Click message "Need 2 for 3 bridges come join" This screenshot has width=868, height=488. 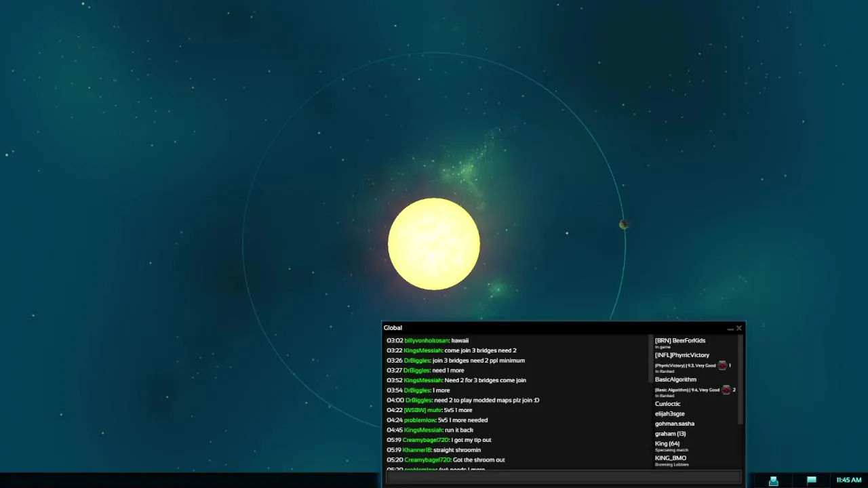[485, 380]
